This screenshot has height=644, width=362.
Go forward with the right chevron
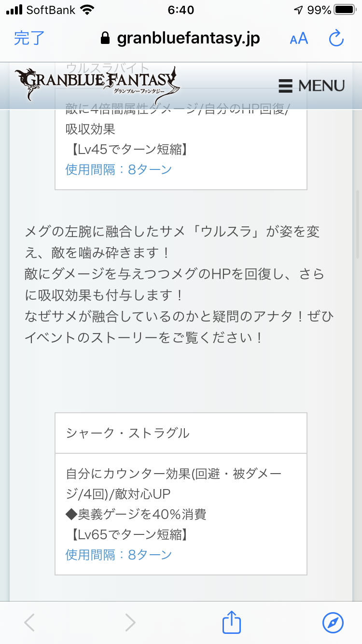(130, 622)
